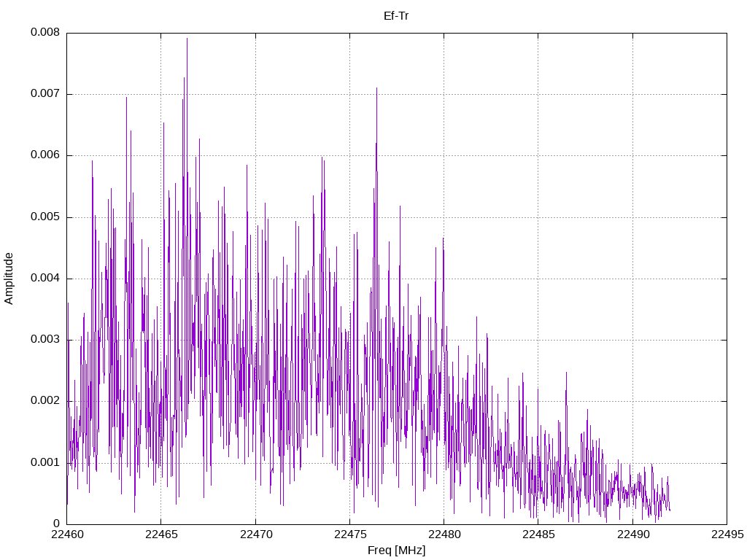Click y-axis tick label 0.002

click(x=45, y=401)
